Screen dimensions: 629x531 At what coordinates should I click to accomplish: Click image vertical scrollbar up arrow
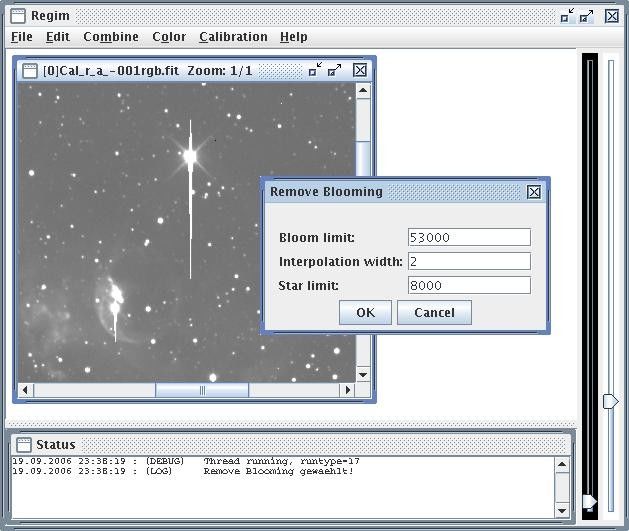(x=363, y=90)
